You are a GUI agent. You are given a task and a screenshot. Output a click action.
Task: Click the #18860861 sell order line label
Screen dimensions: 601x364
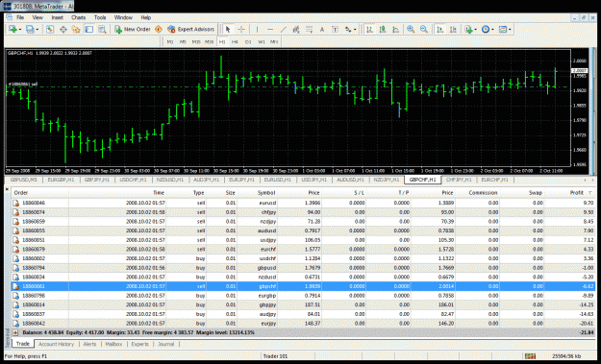pyautogui.click(x=23, y=84)
